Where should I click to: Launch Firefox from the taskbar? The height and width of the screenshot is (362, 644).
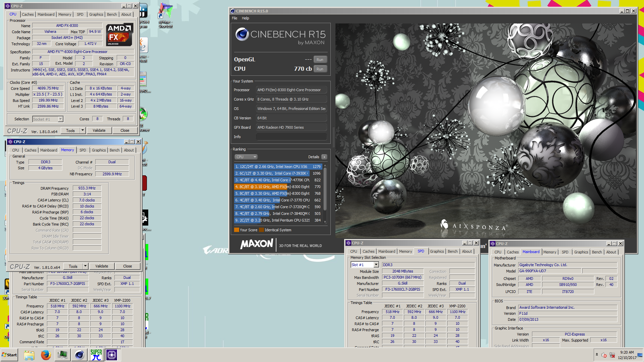[46, 355]
